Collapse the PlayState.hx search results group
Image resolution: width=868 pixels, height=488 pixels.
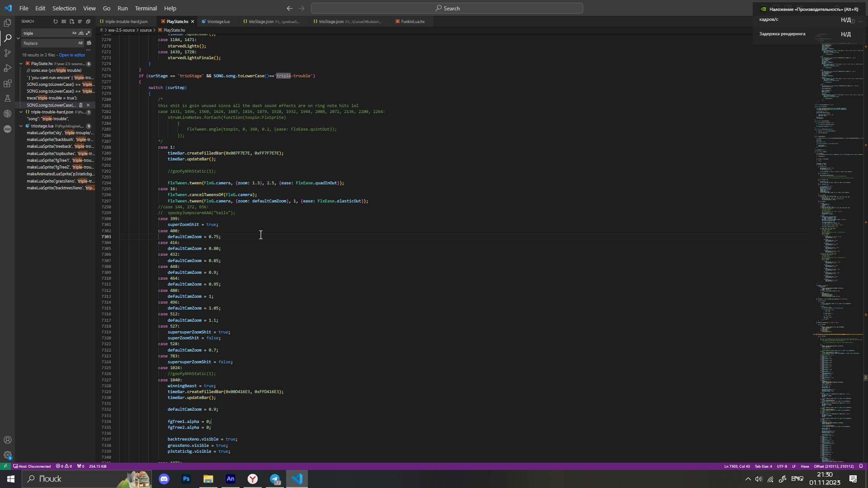click(21, 63)
